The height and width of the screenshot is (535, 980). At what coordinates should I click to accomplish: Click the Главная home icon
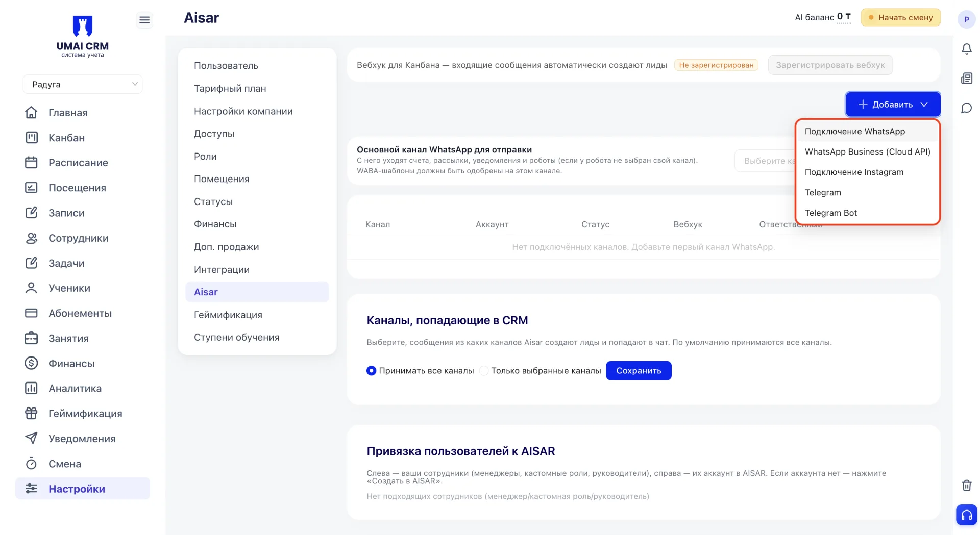coord(31,112)
